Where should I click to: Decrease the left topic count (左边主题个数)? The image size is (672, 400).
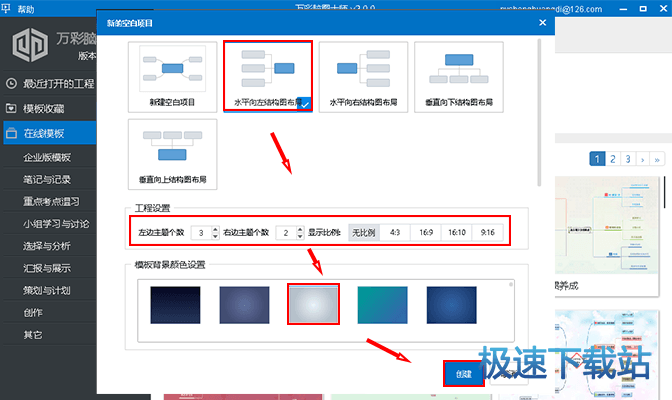(x=215, y=236)
